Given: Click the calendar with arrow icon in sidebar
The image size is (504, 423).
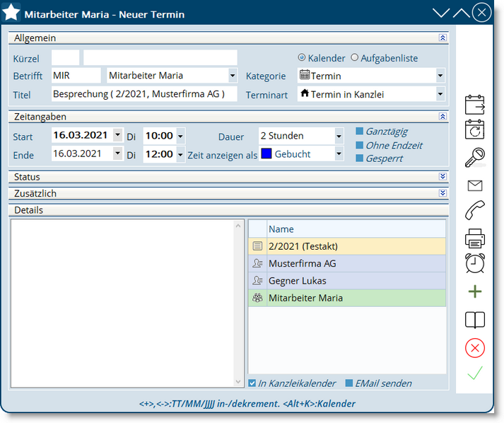Looking at the screenshot, I should (x=475, y=105).
